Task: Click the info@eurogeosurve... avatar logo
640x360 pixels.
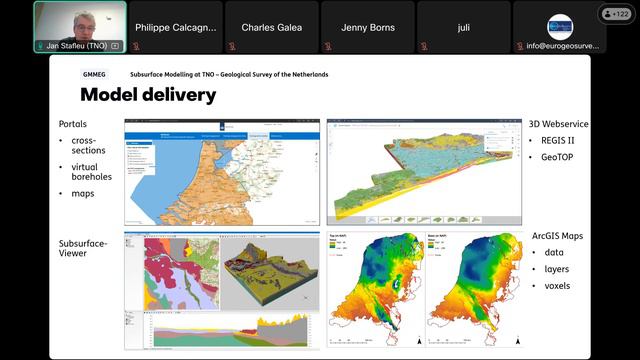Action: click(x=560, y=27)
